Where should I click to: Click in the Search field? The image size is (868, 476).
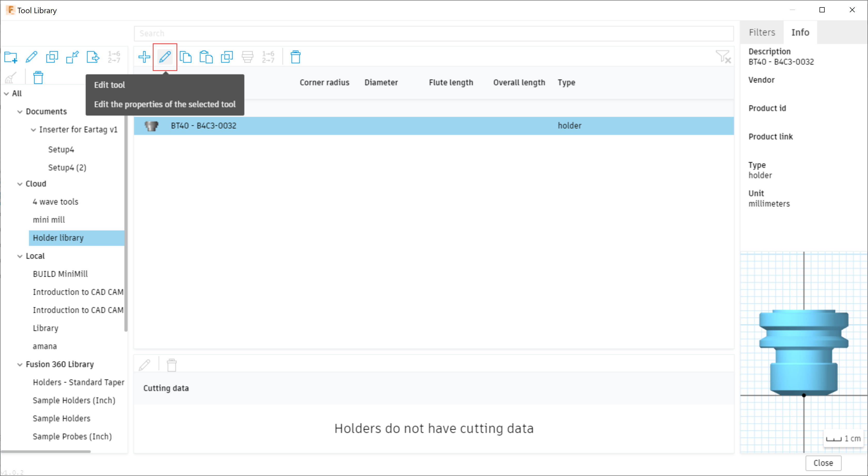[433, 33]
